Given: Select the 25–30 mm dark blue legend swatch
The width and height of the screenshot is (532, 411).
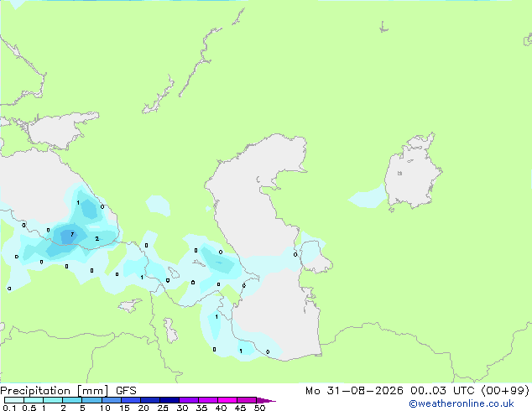Looking at the screenshot, I should pos(170,400).
